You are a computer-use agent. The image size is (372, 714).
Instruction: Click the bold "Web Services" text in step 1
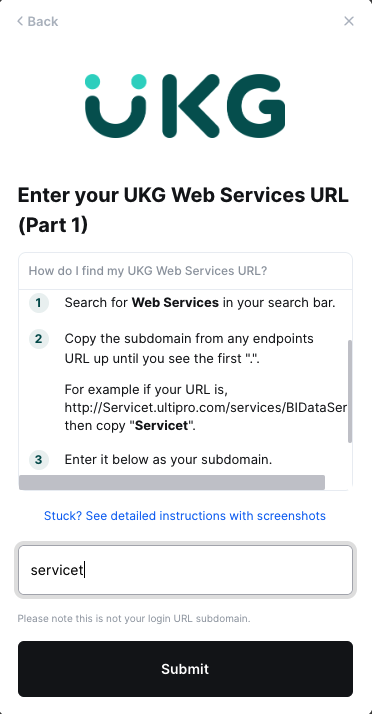(175, 302)
